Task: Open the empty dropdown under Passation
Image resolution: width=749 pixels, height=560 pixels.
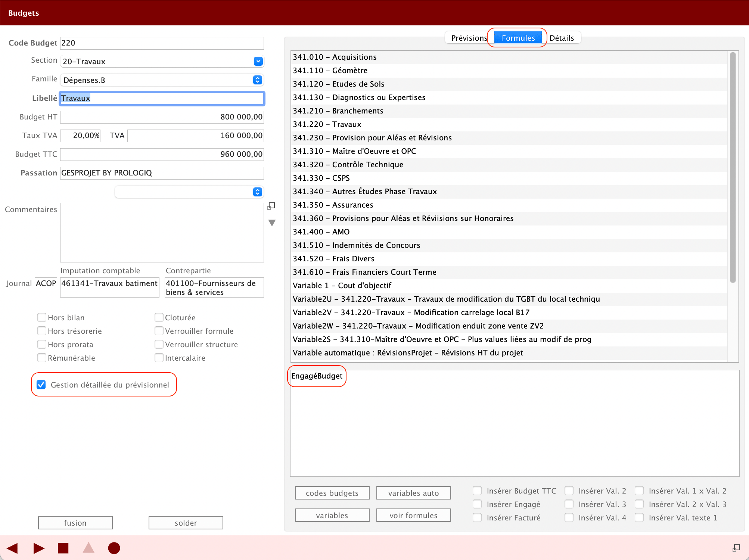Action: coord(189,192)
